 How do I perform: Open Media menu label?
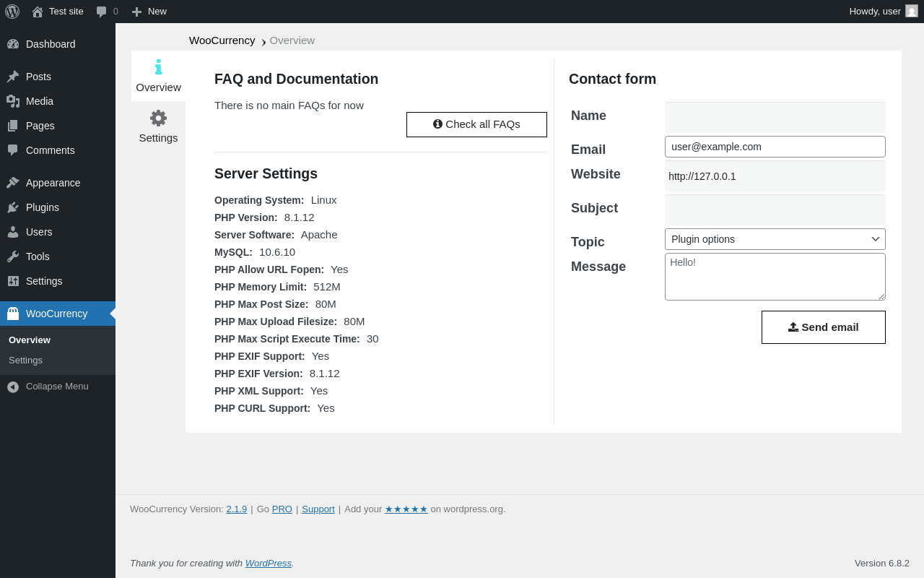coord(40,101)
